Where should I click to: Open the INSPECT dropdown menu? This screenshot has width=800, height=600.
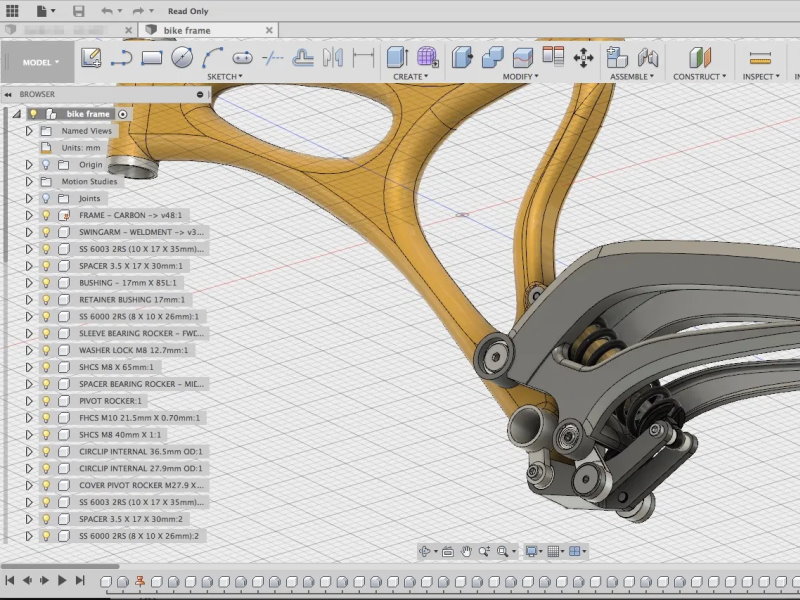pyautogui.click(x=761, y=77)
